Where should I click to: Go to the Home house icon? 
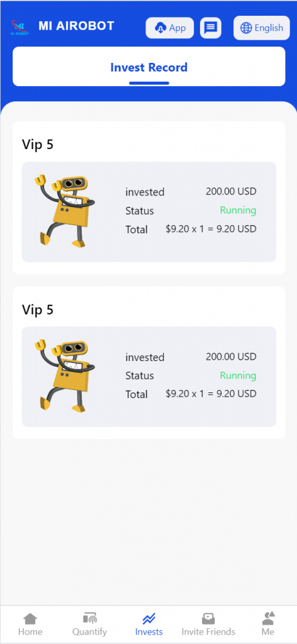click(30, 618)
